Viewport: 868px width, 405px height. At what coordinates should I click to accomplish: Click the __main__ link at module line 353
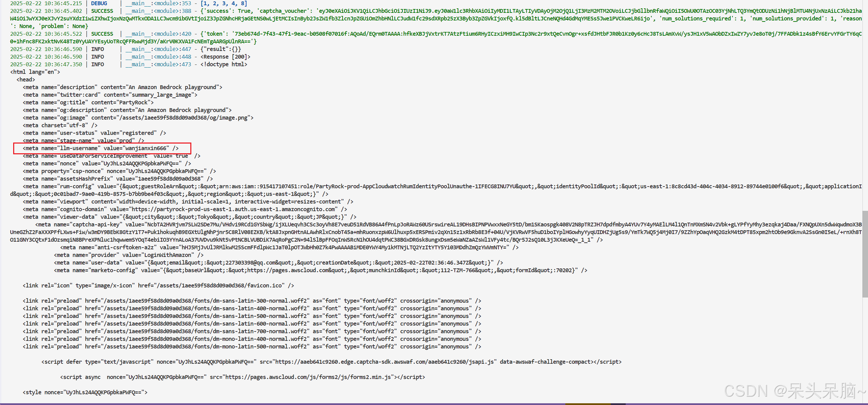pos(138,3)
